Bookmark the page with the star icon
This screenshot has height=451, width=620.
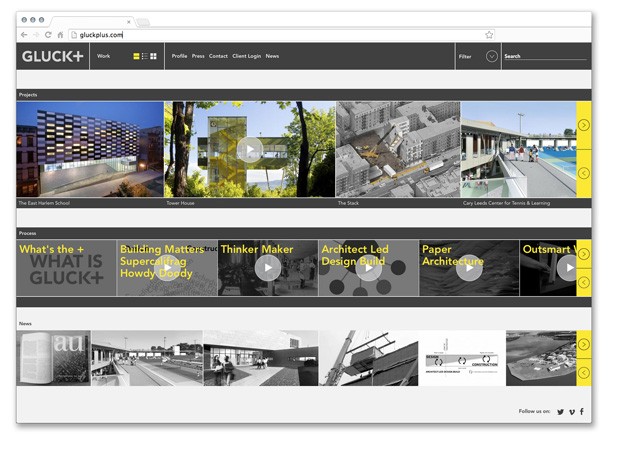pyautogui.click(x=489, y=35)
